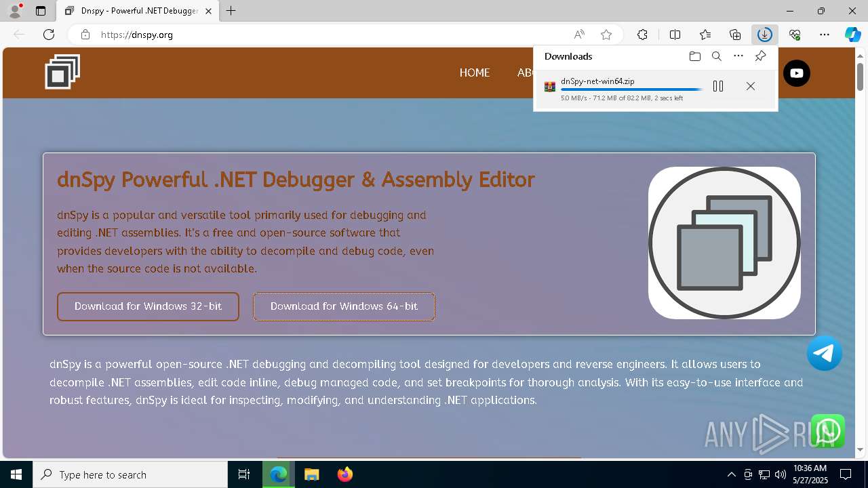Open File Explorer from taskbar
The image size is (868, 488).
coord(311,474)
